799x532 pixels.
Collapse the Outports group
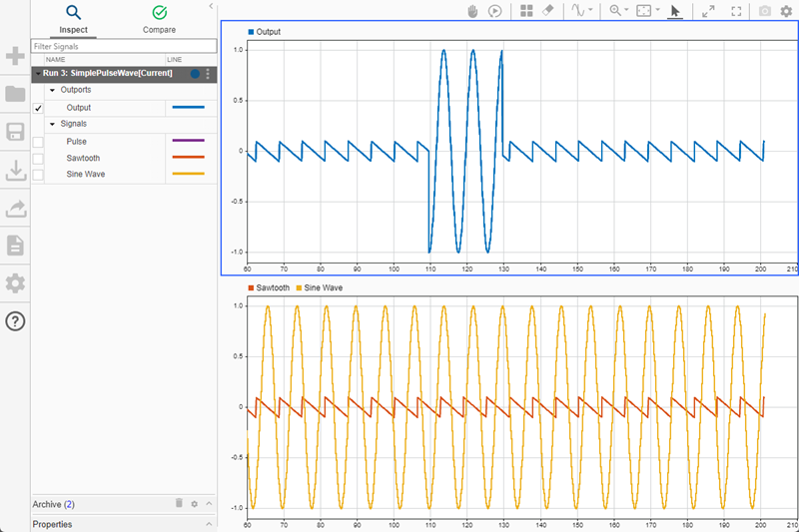(52, 90)
